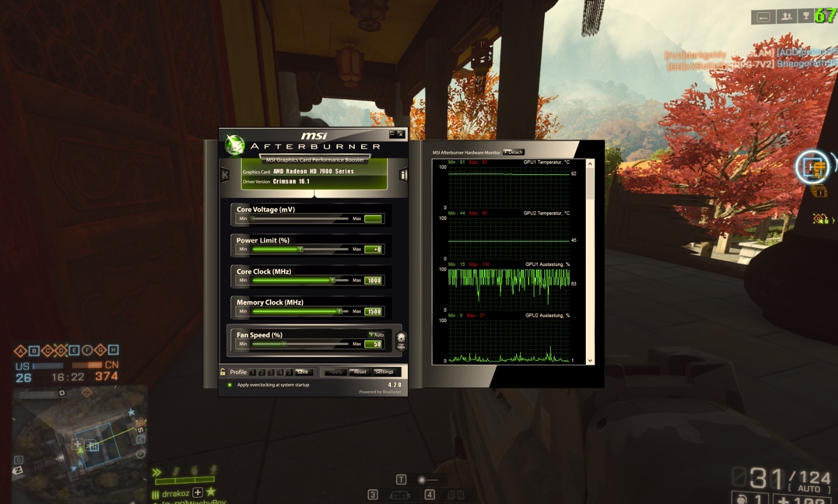Click the User Define fan button

pyautogui.click(x=401, y=340)
